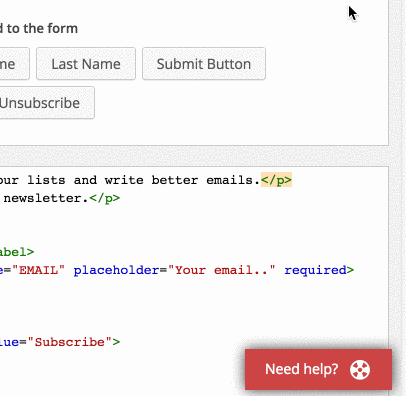The width and height of the screenshot is (406, 396).
Task: Click the word "emails." in the code
Action: (x=233, y=180)
